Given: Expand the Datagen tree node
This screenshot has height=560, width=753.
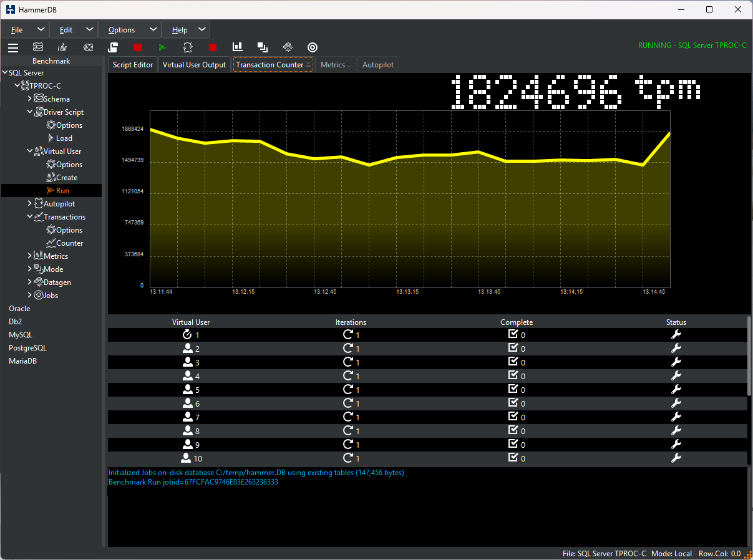Looking at the screenshot, I should point(30,282).
